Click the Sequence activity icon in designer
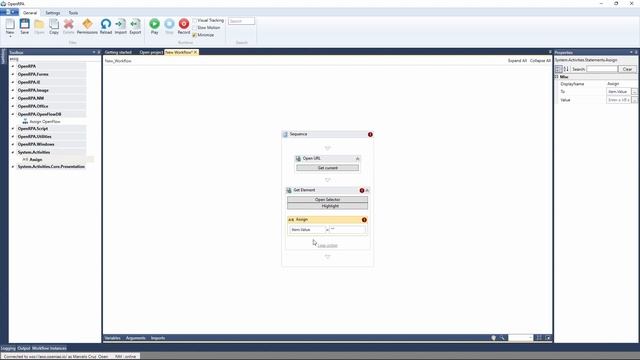Image resolution: width=640 pixels, height=360 pixels. [285, 134]
